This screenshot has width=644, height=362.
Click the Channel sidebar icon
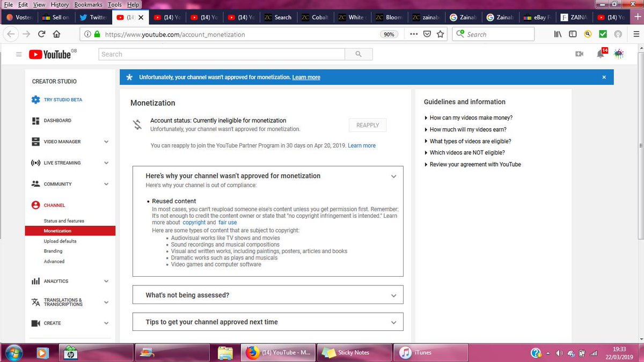35,205
